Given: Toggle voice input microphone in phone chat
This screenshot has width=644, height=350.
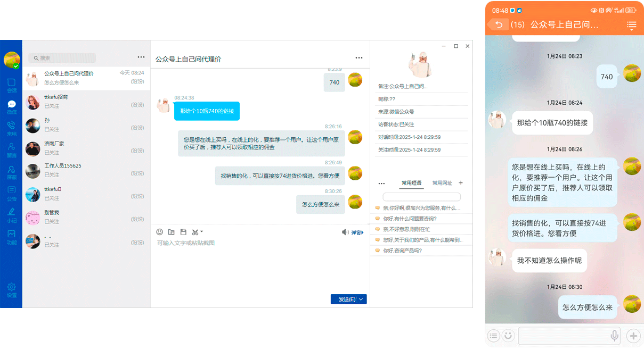Looking at the screenshot, I should pyautogui.click(x=614, y=336).
